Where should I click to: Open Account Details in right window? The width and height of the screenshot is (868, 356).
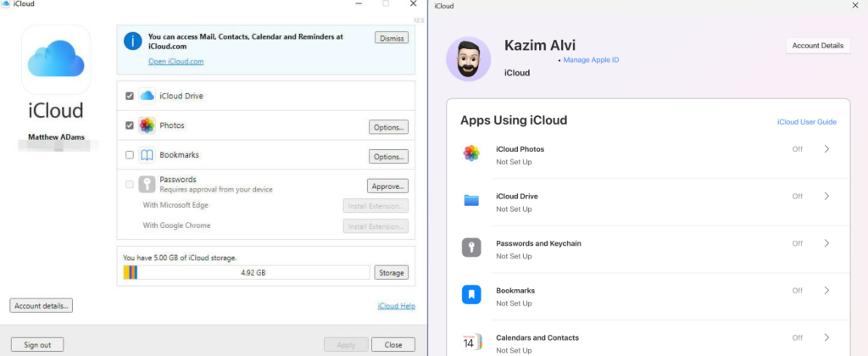[818, 46]
